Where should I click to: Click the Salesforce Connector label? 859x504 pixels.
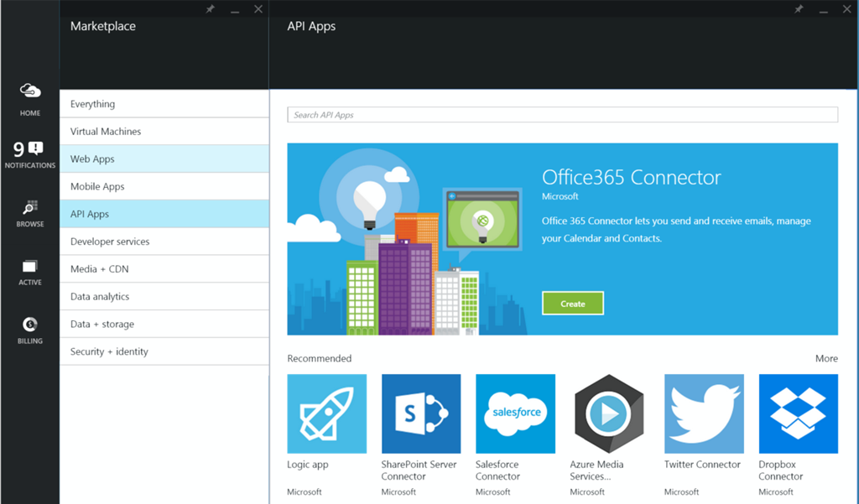pos(497,470)
